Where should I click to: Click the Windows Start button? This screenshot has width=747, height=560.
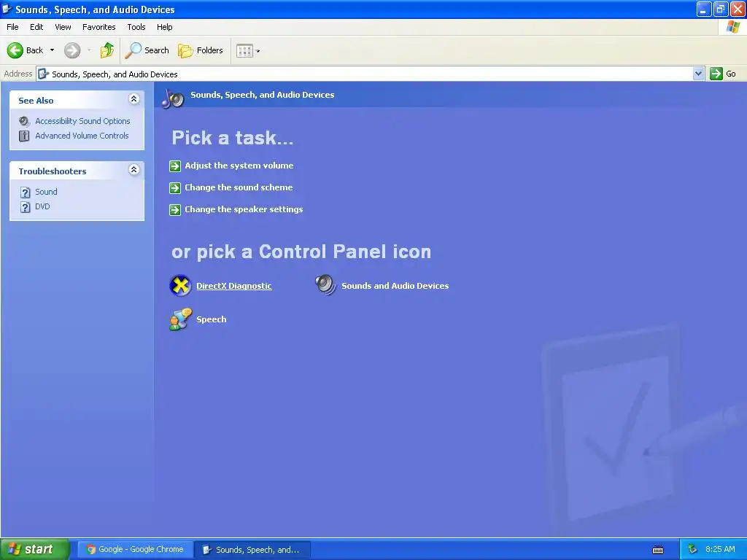tap(35, 550)
